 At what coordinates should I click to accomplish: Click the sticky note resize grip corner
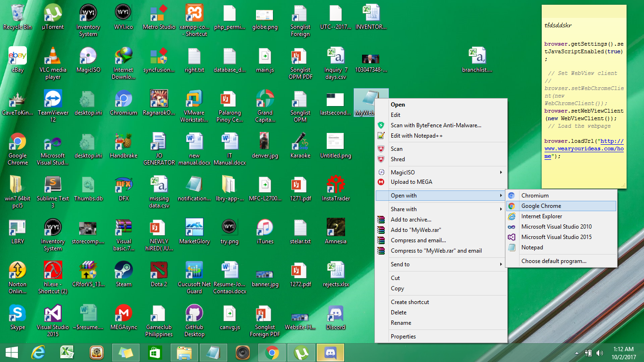pyautogui.click(x=623, y=185)
